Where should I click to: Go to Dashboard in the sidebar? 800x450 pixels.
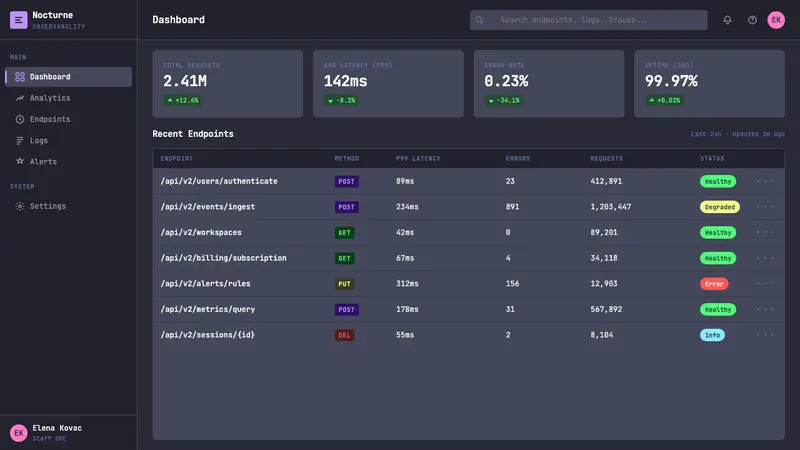[x=68, y=77]
